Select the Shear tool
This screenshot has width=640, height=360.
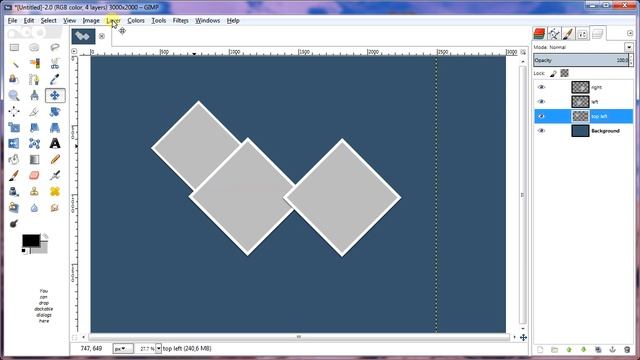pos(34,127)
